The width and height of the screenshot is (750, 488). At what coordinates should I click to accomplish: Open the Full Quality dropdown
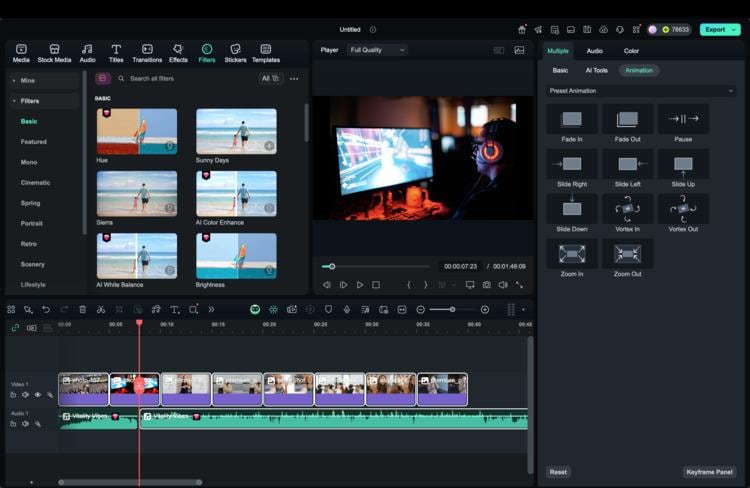(377, 50)
